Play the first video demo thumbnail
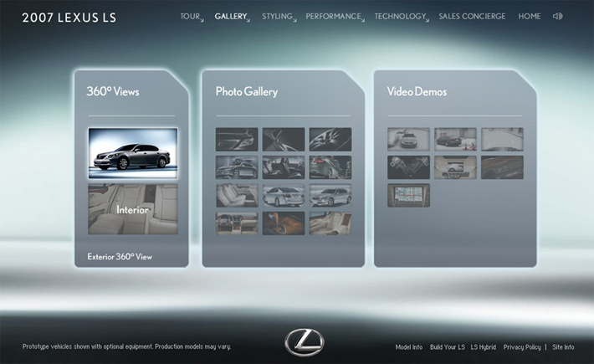 click(408, 139)
